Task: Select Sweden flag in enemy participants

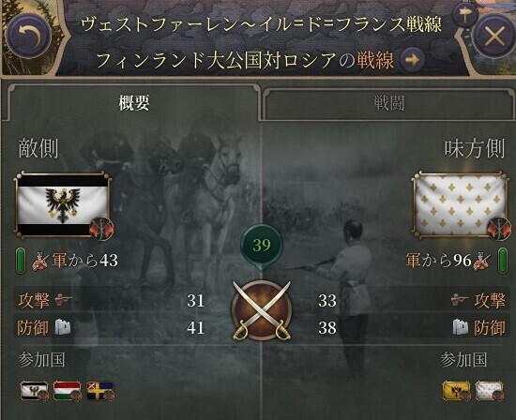Action: pyautogui.click(x=100, y=390)
